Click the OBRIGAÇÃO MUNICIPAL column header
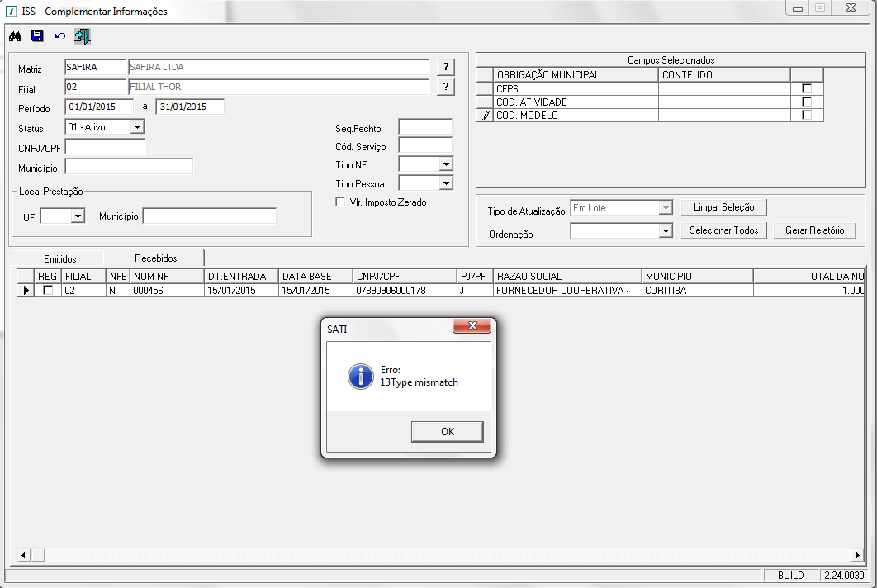This screenshot has height=588, width=877. click(x=576, y=74)
